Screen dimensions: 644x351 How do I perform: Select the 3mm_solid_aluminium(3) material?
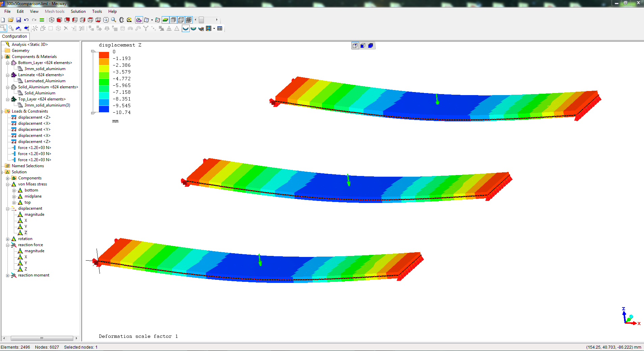tap(47, 105)
